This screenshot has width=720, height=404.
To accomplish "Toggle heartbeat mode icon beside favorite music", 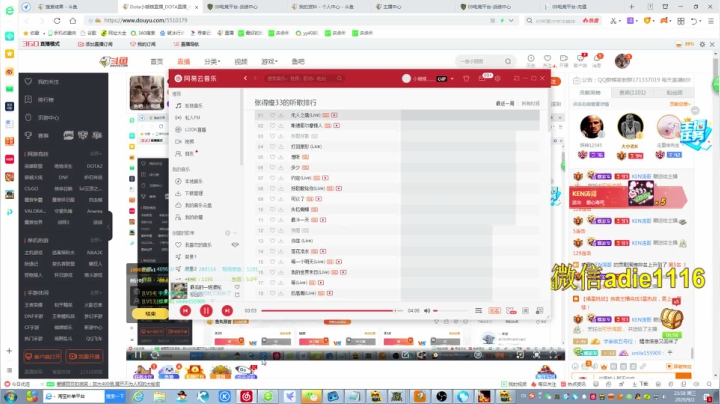I will click(235, 245).
